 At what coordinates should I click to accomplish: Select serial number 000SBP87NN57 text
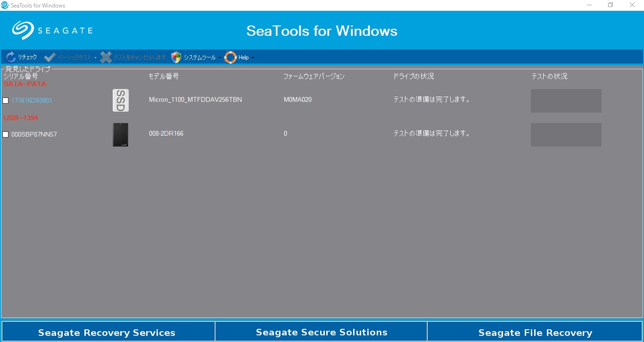click(x=34, y=135)
